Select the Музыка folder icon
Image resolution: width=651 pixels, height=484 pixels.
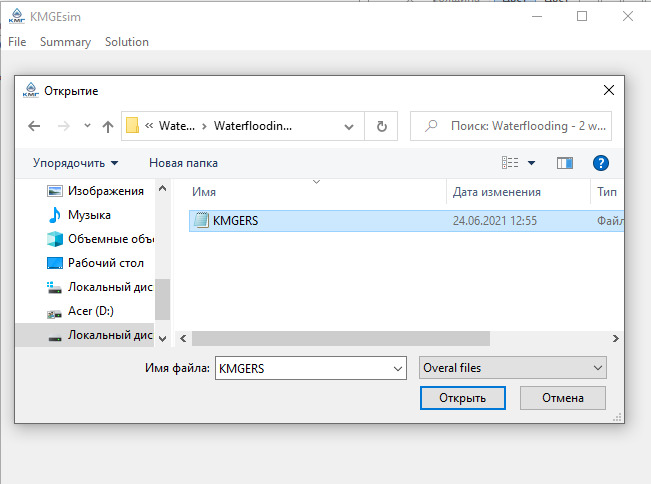55,215
